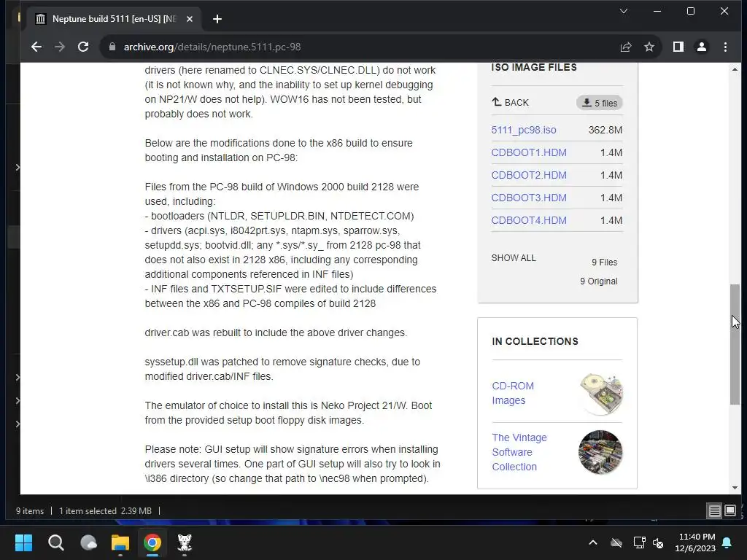The image size is (747, 560).
Task: Select the Neptune build 5111 tab
Action: coord(115,19)
